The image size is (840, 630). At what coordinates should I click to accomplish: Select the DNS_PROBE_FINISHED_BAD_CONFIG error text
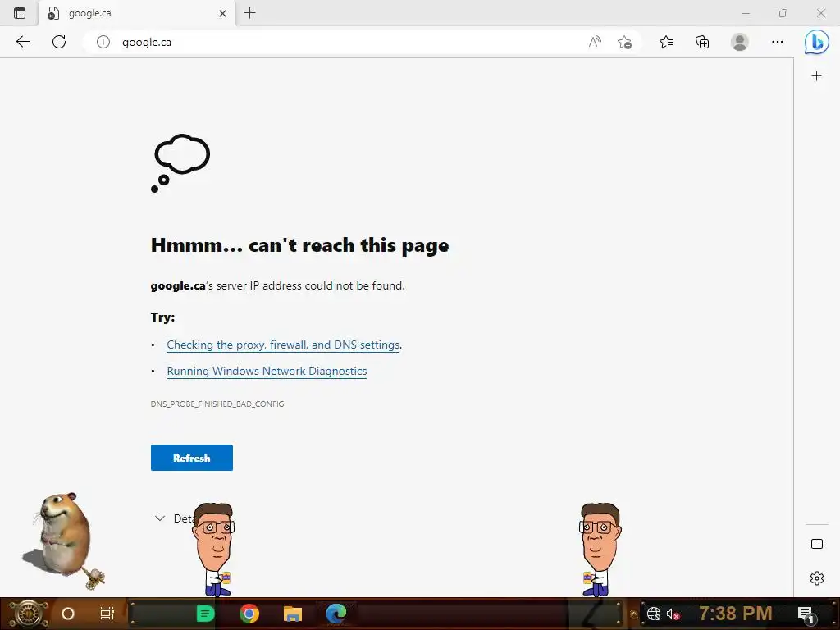[217, 404]
